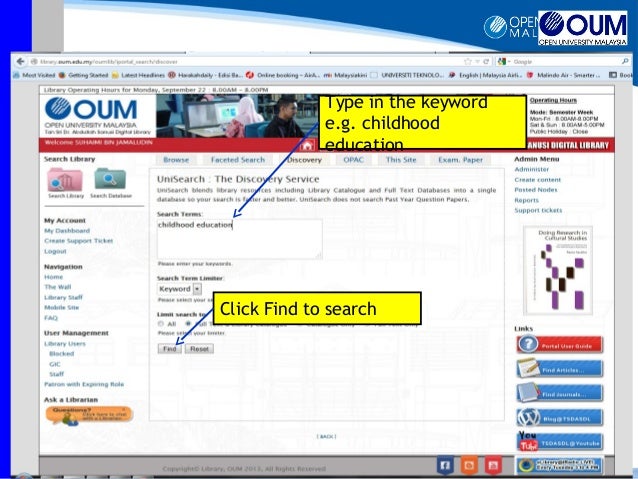
Task: Open Malindo Air bookmark
Action: click(563, 75)
